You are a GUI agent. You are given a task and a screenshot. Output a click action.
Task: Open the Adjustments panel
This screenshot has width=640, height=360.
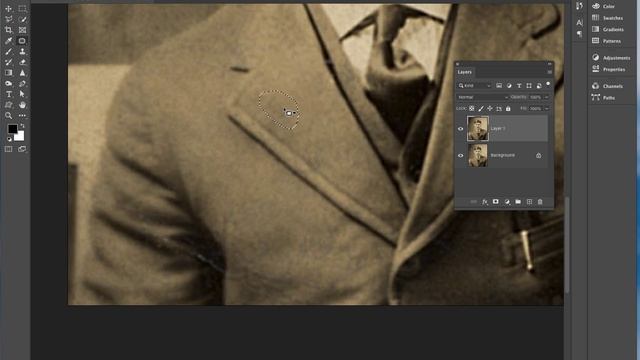pos(611,58)
